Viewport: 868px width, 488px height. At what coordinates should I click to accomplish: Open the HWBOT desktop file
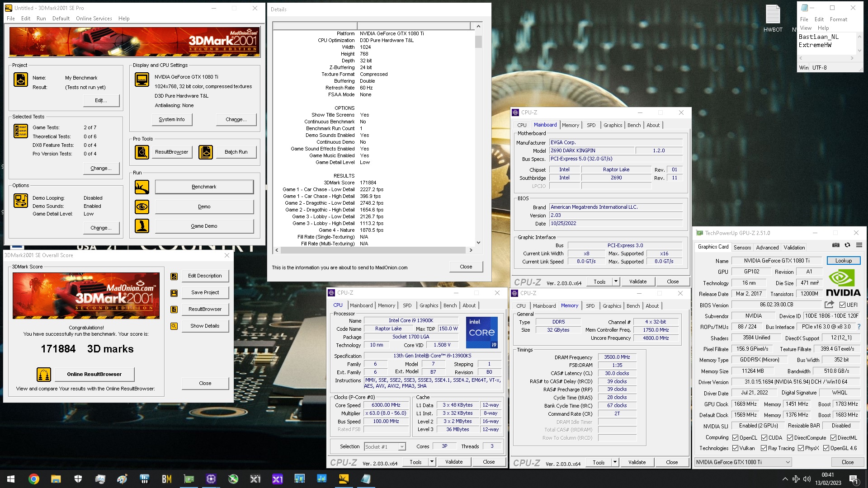(773, 19)
